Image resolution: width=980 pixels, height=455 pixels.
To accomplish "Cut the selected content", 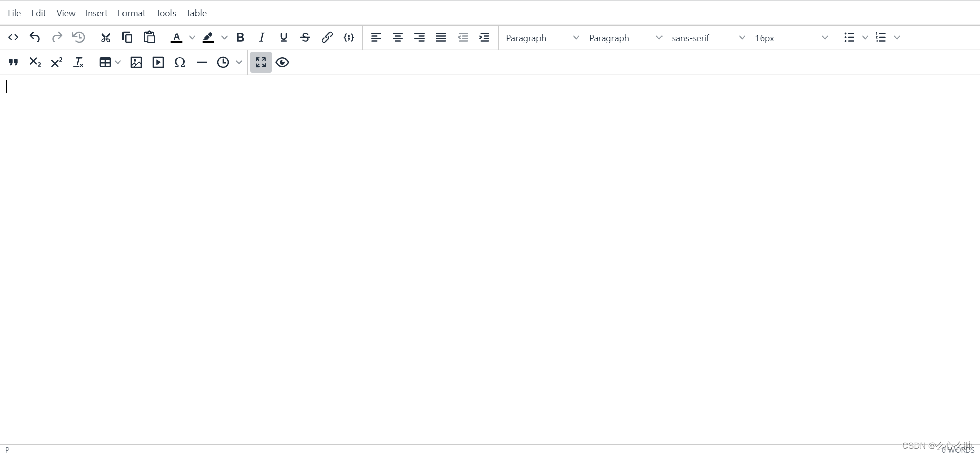I will click(106, 37).
